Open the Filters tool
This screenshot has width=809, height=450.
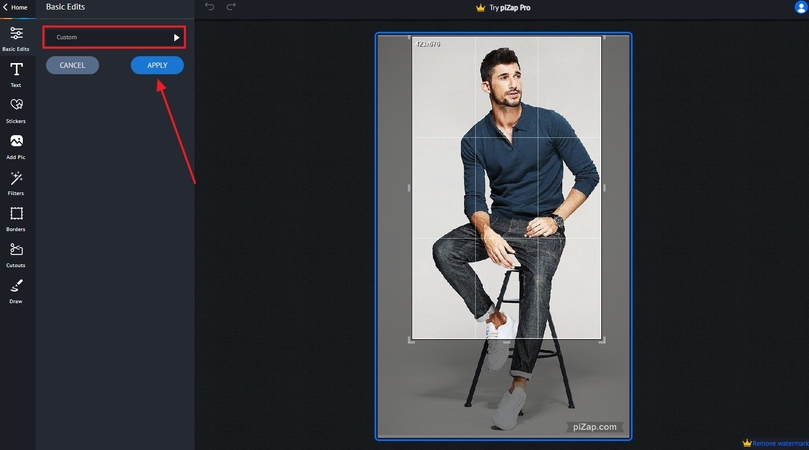point(16,183)
